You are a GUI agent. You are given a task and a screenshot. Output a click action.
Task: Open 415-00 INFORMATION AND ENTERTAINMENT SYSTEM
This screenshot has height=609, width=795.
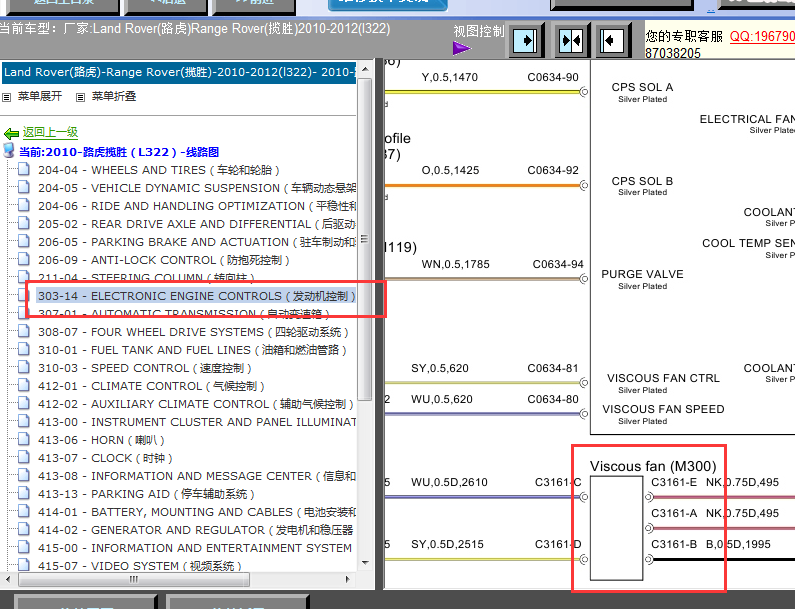click(195, 548)
